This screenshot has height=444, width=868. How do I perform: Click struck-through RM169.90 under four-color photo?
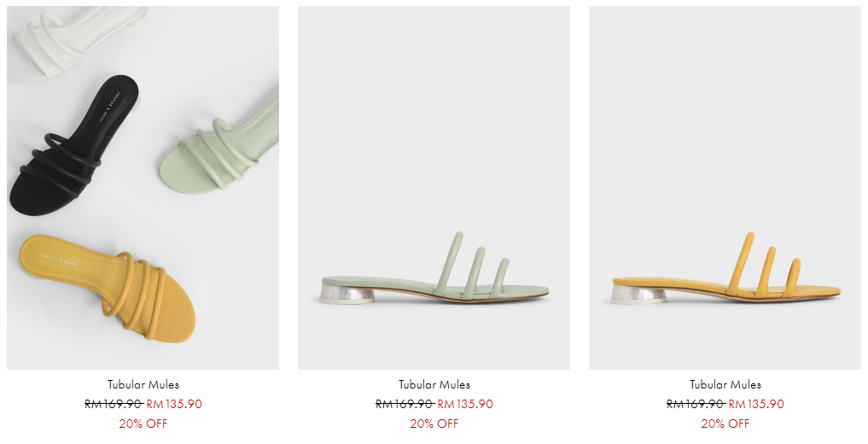tap(114, 404)
